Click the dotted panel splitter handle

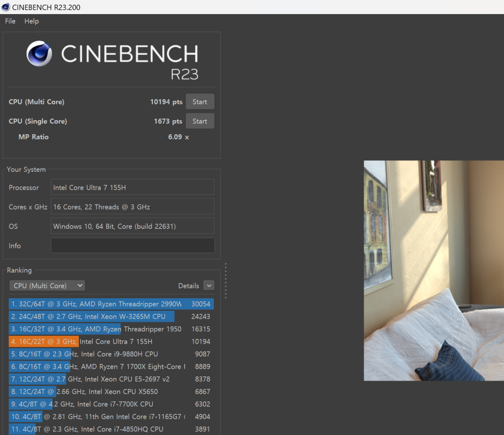pos(225,280)
